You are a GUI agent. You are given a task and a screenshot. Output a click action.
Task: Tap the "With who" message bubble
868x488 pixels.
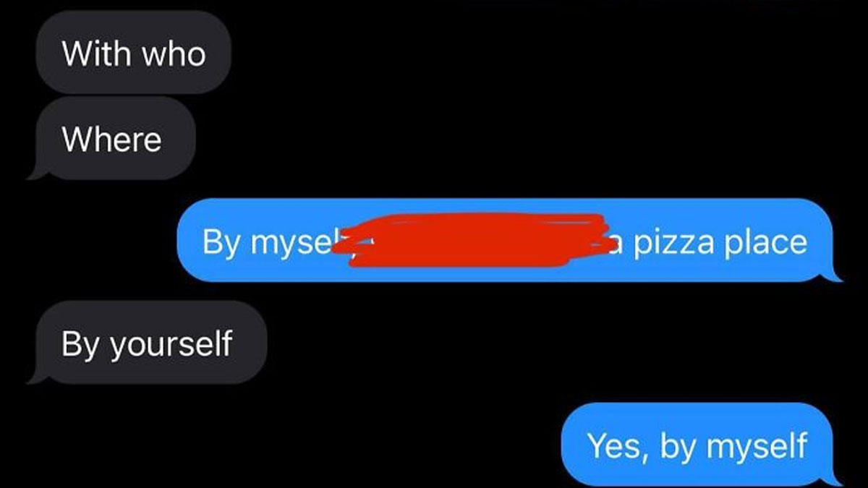[x=133, y=52]
